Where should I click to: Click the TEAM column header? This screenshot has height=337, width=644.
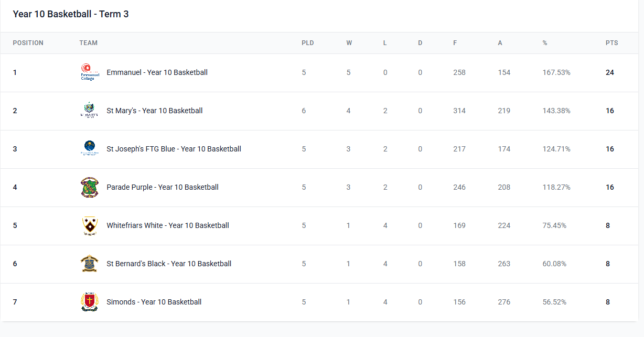pyautogui.click(x=88, y=43)
